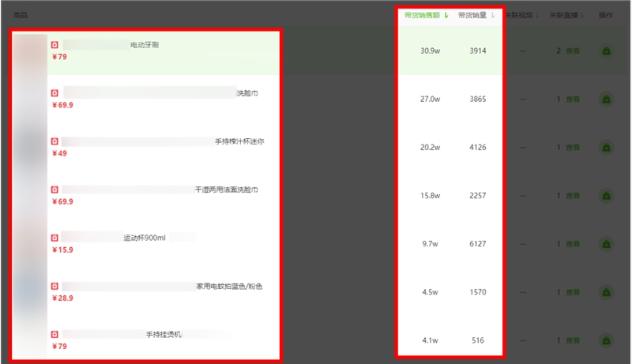This screenshot has height=364, width=632.
Task: Click sales volume 516
Action: (478, 340)
